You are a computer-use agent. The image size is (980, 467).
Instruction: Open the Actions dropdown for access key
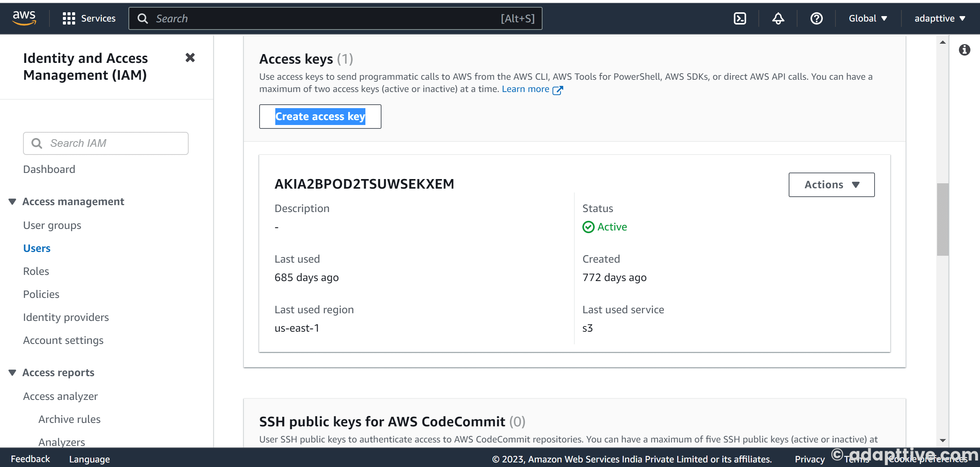(831, 184)
